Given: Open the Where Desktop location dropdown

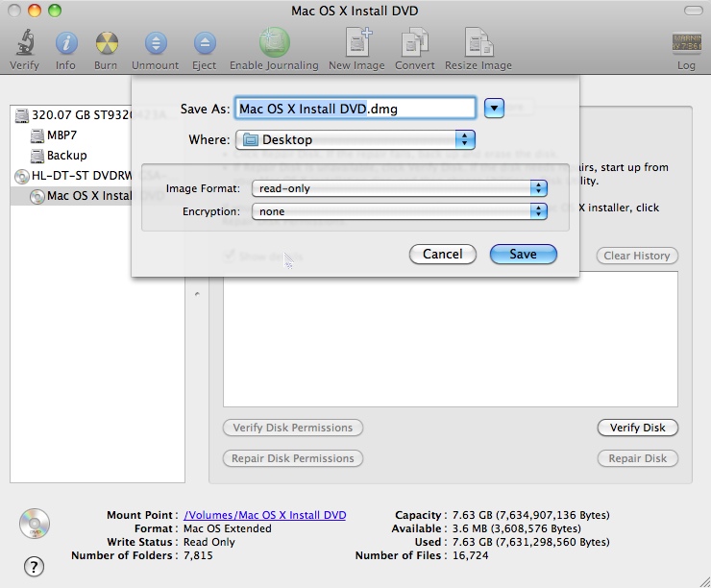Looking at the screenshot, I should pos(355,139).
